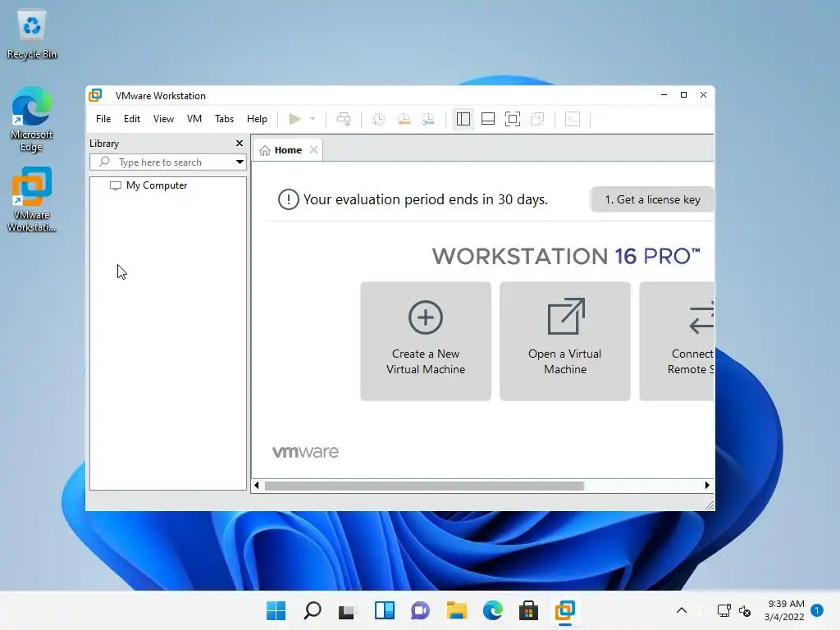Open the View menu
The height and width of the screenshot is (630, 840).
[163, 119]
